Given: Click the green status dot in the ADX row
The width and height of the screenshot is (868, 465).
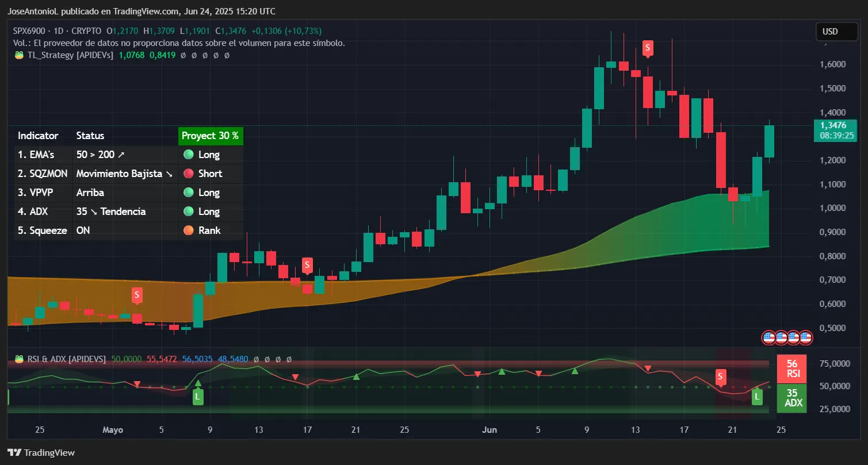Looking at the screenshot, I should [188, 212].
